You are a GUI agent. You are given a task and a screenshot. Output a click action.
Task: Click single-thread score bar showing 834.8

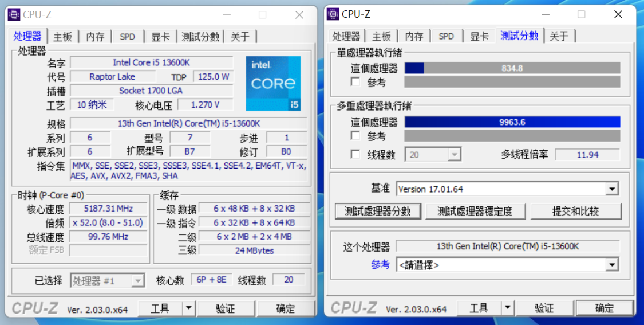tap(512, 68)
